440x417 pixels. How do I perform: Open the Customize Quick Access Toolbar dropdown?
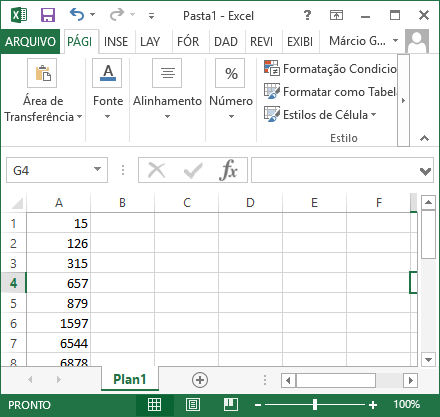(151, 16)
